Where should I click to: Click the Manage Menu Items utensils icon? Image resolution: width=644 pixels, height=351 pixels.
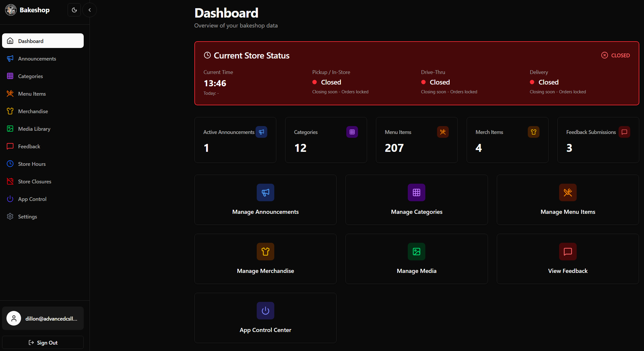pyautogui.click(x=568, y=192)
